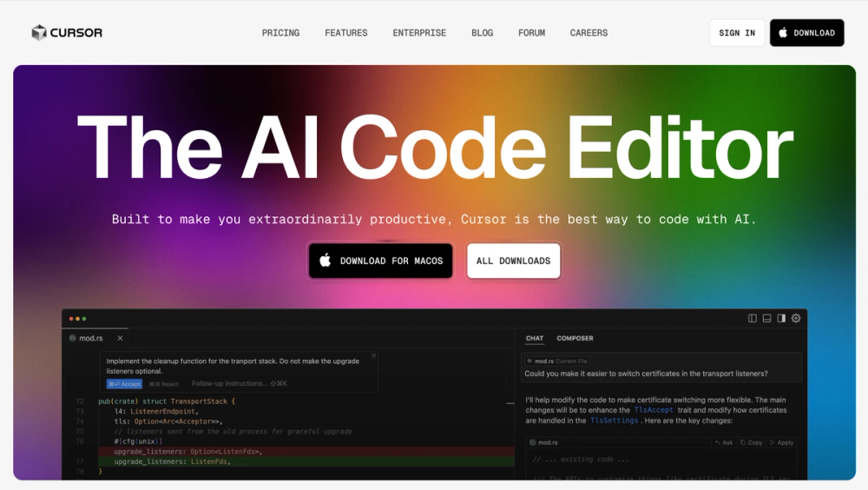Click the added 'upgrade_listeners: ListenFds,' line

(306, 461)
